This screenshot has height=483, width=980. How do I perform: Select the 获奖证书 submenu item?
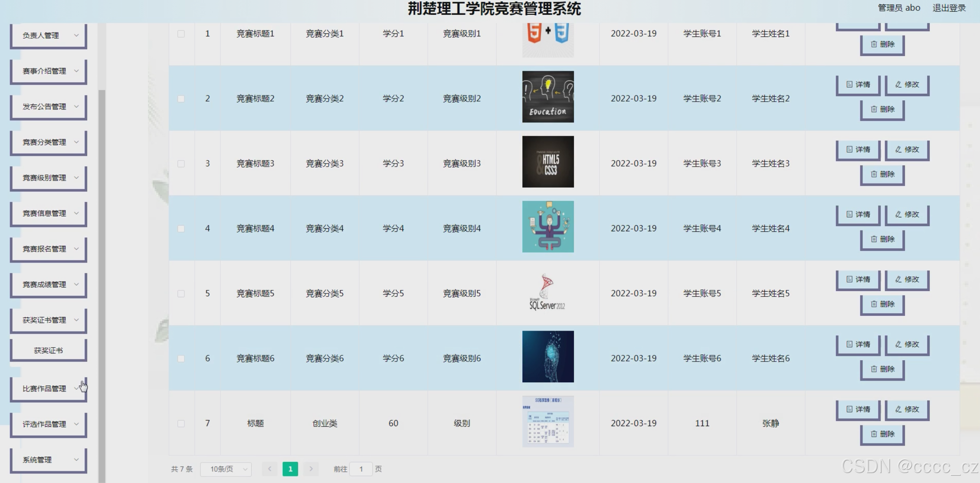(x=49, y=350)
